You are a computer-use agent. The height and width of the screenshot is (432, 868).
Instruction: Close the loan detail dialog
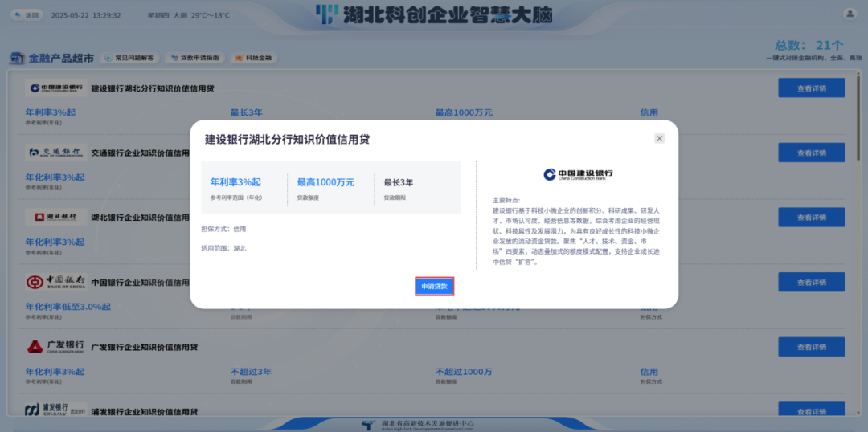coord(659,138)
